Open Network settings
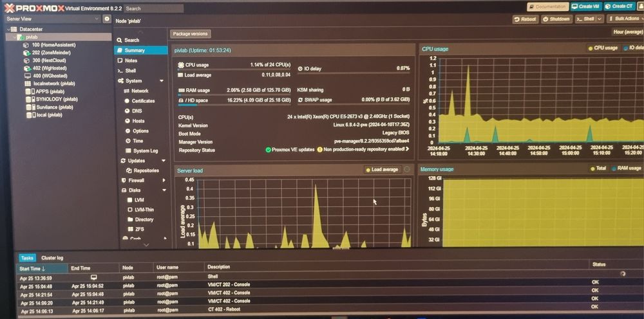Image resolution: width=644 pixels, height=319 pixels. click(140, 91)
